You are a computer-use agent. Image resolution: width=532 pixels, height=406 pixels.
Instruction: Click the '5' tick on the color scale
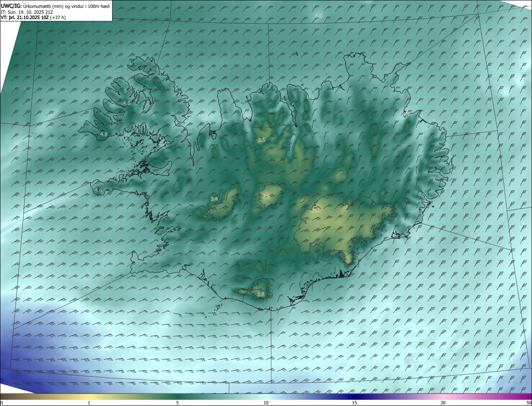coord(177,403)
